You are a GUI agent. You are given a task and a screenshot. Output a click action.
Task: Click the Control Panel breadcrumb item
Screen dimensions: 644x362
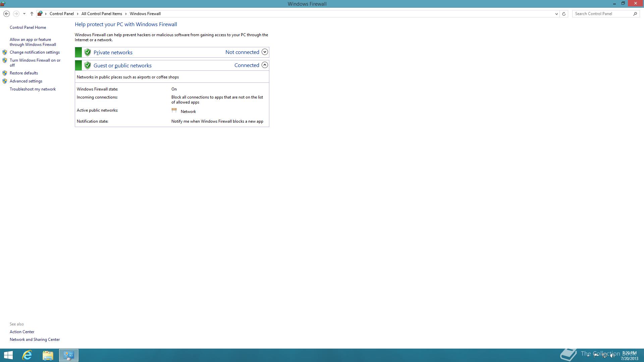tap(62, 14)
